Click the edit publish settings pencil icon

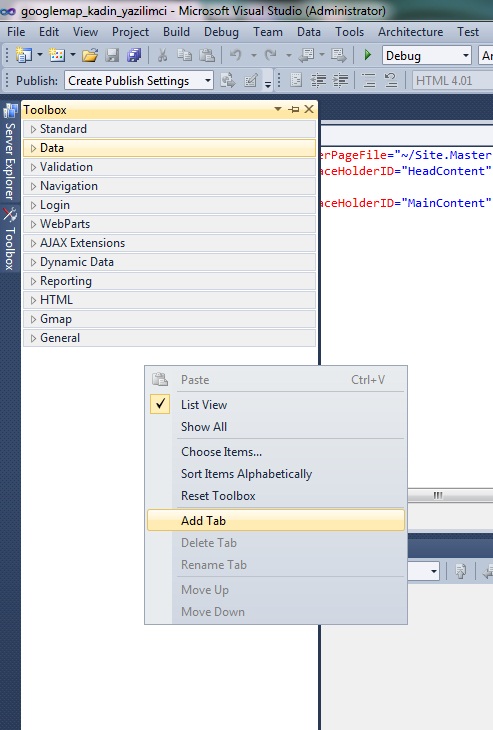(x=250, y=81)
